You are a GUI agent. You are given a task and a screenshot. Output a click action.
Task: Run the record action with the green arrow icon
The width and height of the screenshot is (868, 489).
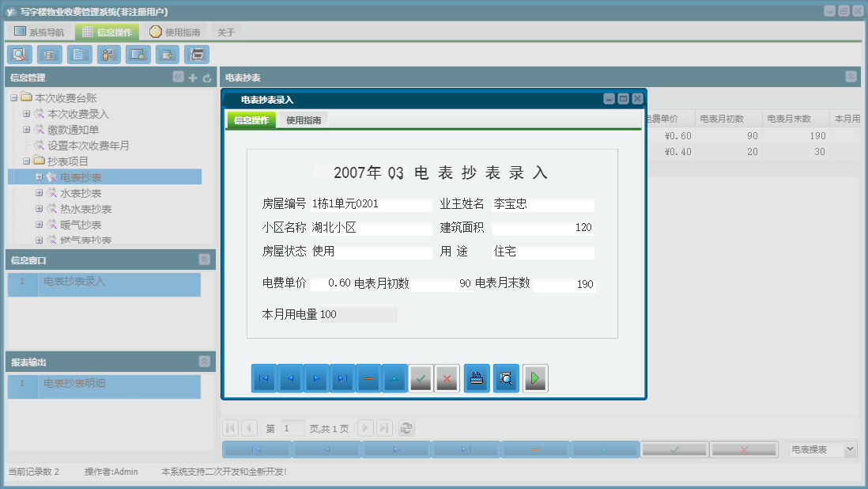coord(534,378)
